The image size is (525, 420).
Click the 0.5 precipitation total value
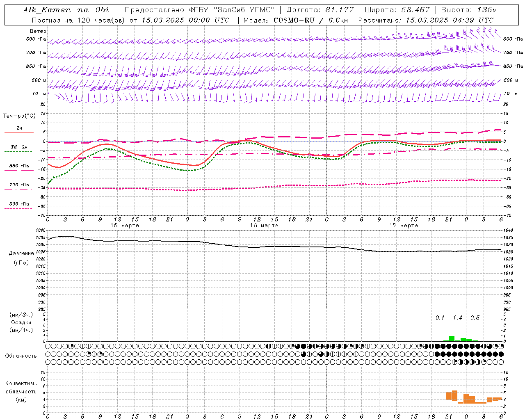475,317
